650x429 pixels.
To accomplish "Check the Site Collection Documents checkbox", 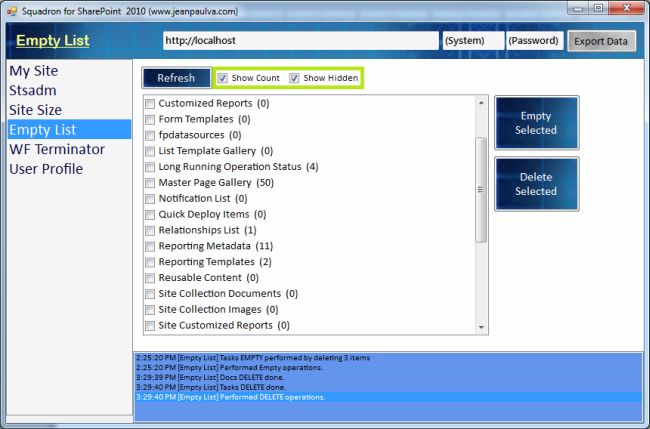I will point(150,294).
